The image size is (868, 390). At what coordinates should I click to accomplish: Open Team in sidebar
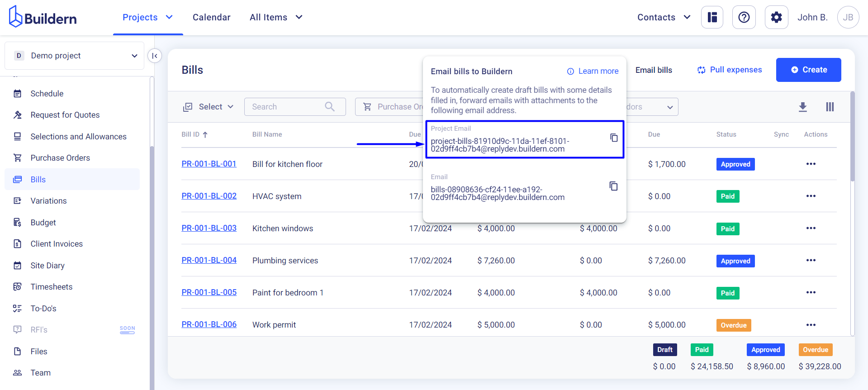[41, 373]
